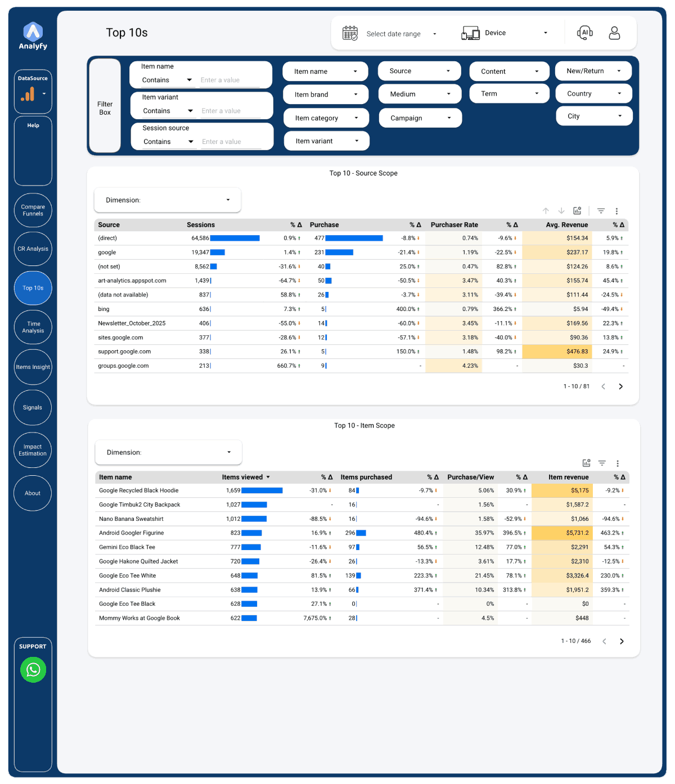Click the calendar date range icon
The width and height of the screenshot is (675, 784).
tap(350, 33)
